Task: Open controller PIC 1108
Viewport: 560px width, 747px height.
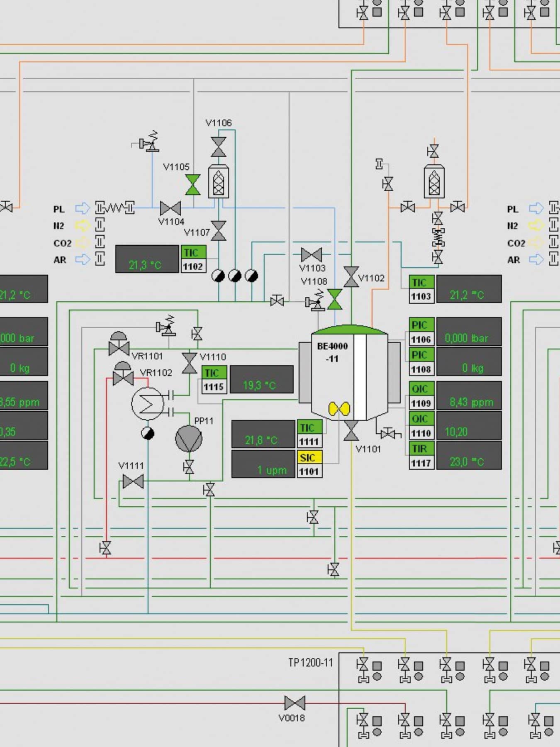Action: tap(421, 362)
